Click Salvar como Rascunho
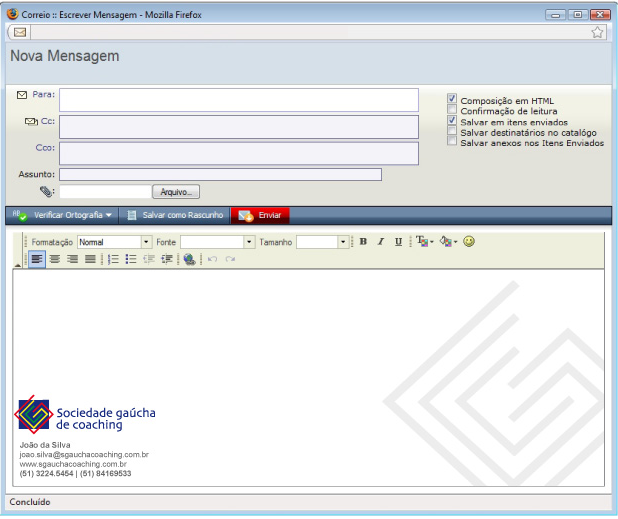The height and width of the screenshot is (519, 618). 175,215
